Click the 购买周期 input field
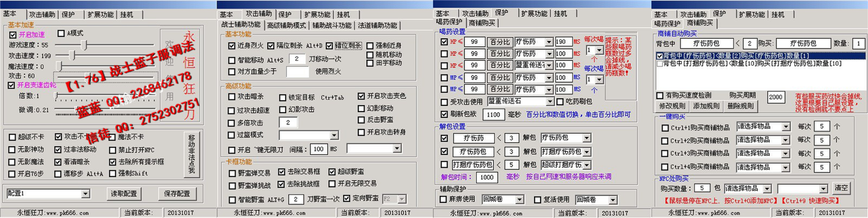 click(776, 98)
